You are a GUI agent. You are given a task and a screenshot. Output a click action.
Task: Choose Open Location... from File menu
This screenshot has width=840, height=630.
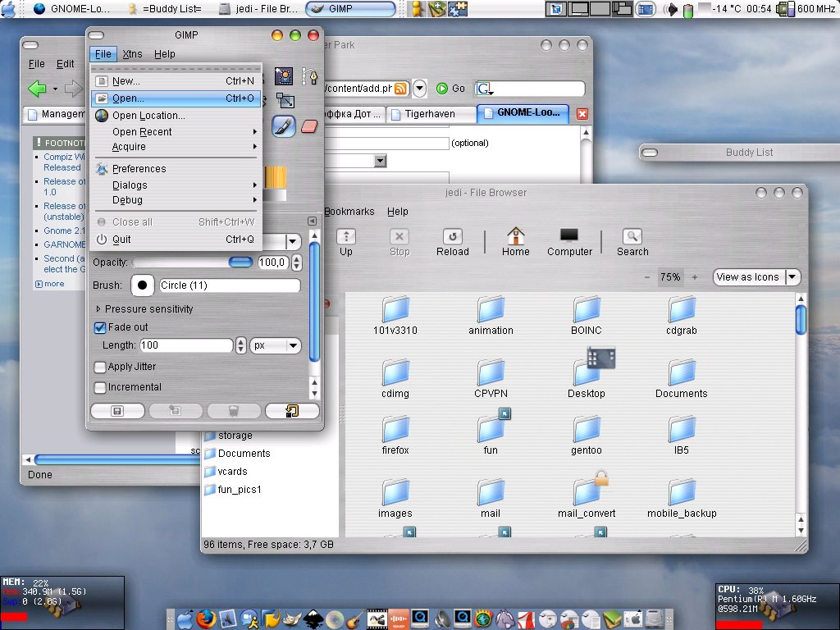coord(176,116)
